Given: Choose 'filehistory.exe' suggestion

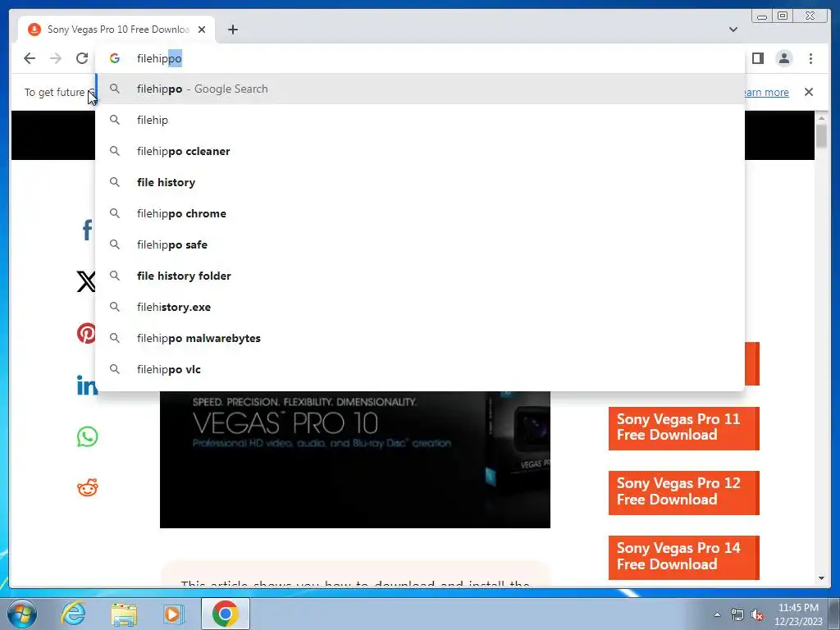Looking at the screenshot, I should [x=420, y=307].
